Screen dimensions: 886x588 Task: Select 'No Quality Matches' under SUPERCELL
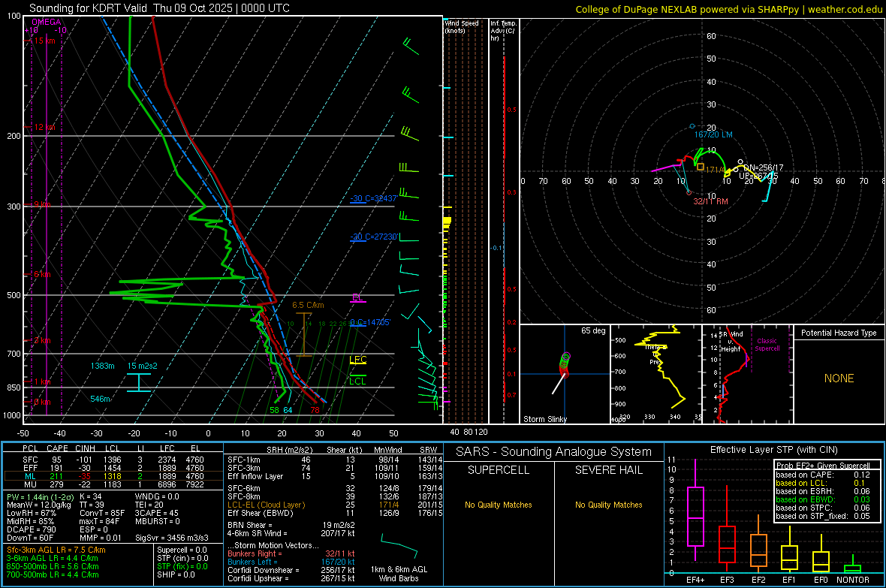pyautogui.click(x=499, y=505)
